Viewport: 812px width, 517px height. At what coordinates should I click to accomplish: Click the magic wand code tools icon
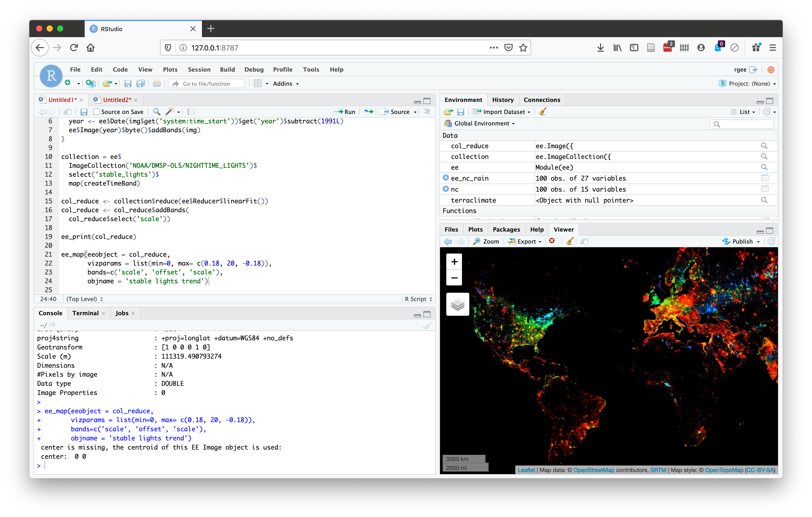170,112
